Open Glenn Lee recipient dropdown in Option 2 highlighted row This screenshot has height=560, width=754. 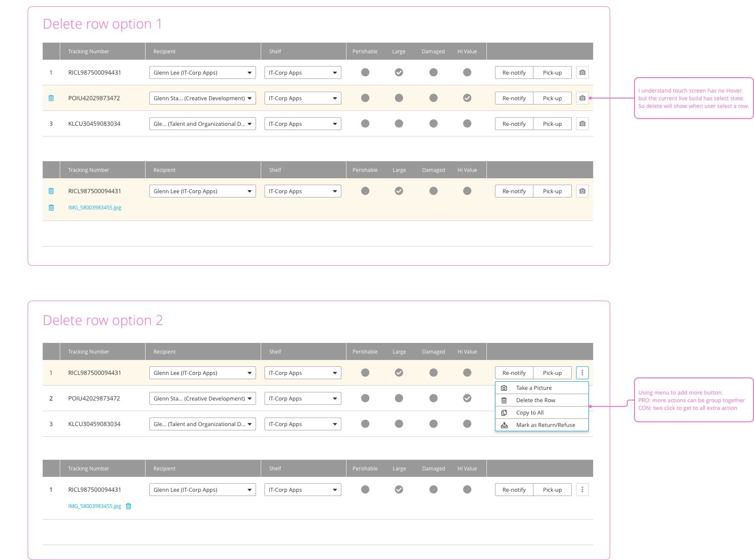pos(203,373)
